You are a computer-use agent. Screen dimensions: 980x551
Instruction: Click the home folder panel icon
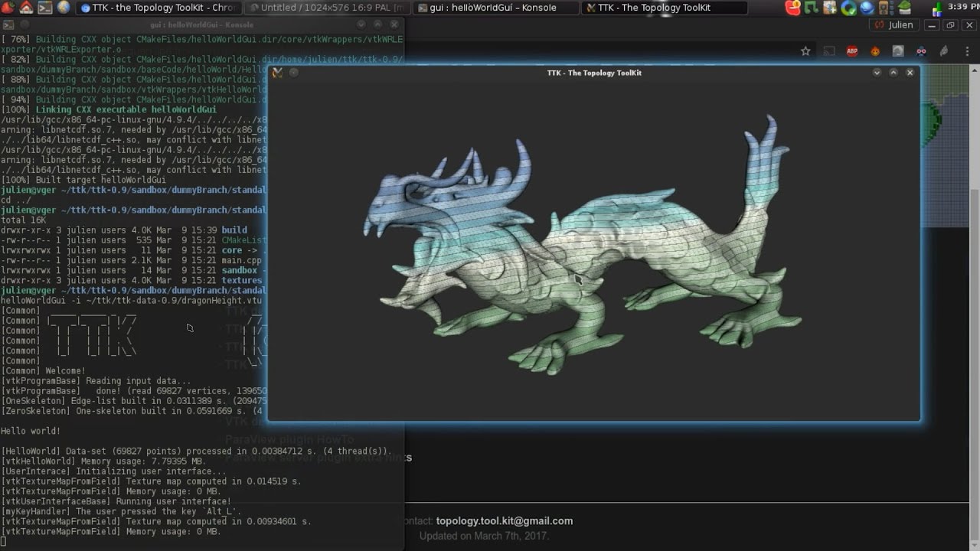[26, 7]
